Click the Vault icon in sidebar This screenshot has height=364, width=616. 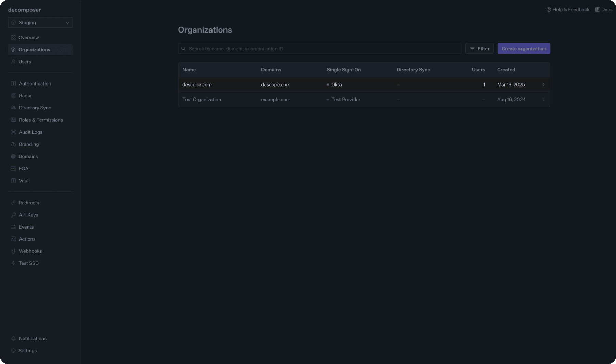point(13,181)
